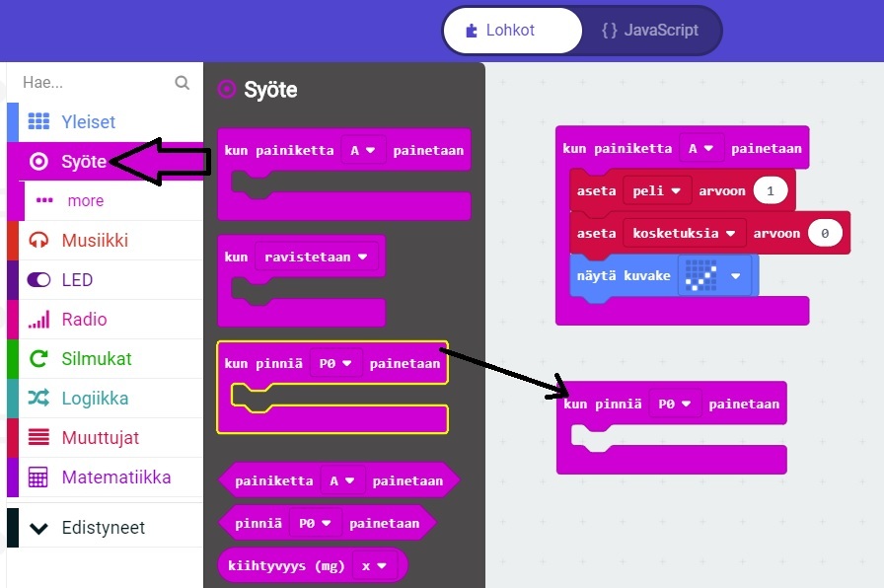Click the LED toggle icon
Screen dimensions: 884x588
coord(38,280)
